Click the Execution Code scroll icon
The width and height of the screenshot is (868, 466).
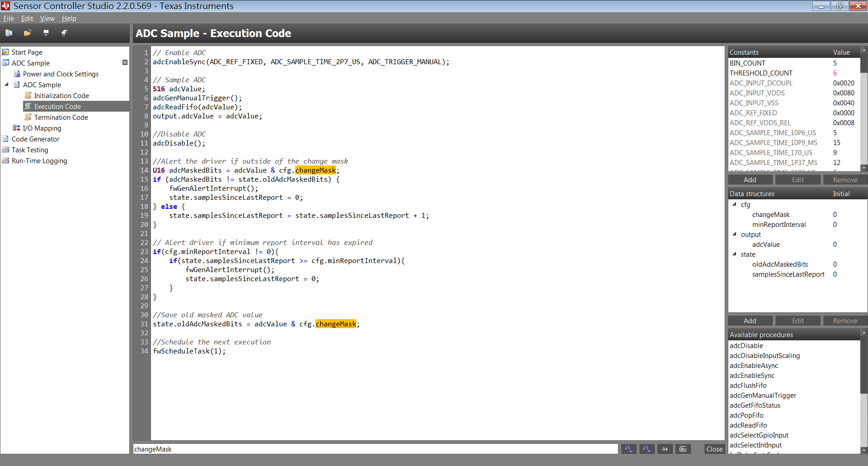(28, 106)
